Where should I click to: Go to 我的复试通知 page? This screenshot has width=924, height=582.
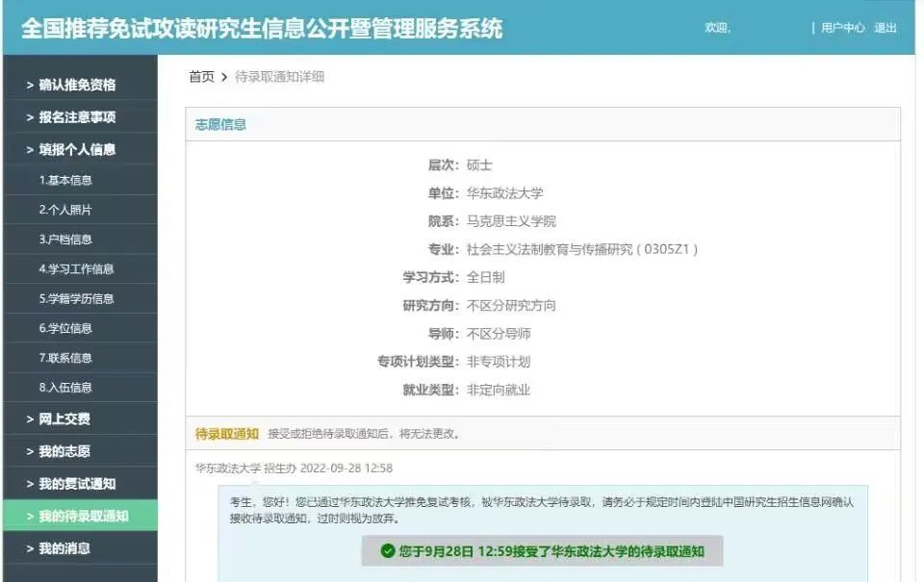[x=77, y=484]
